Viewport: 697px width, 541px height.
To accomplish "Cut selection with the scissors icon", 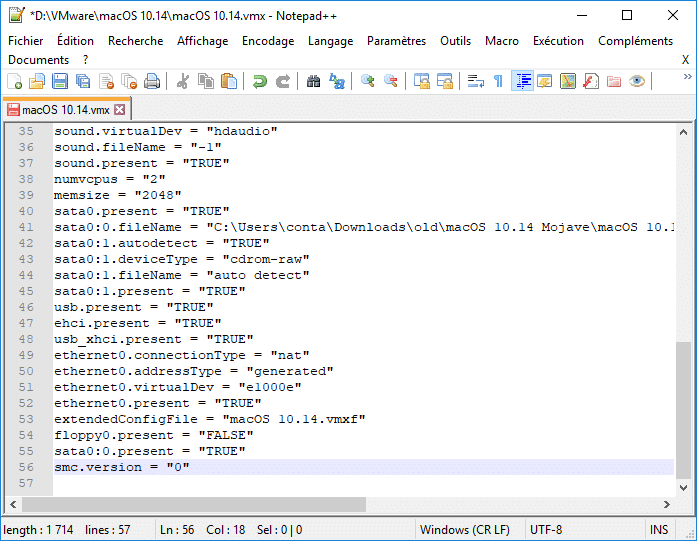I will pyautogui.click(x=183, y=81).
